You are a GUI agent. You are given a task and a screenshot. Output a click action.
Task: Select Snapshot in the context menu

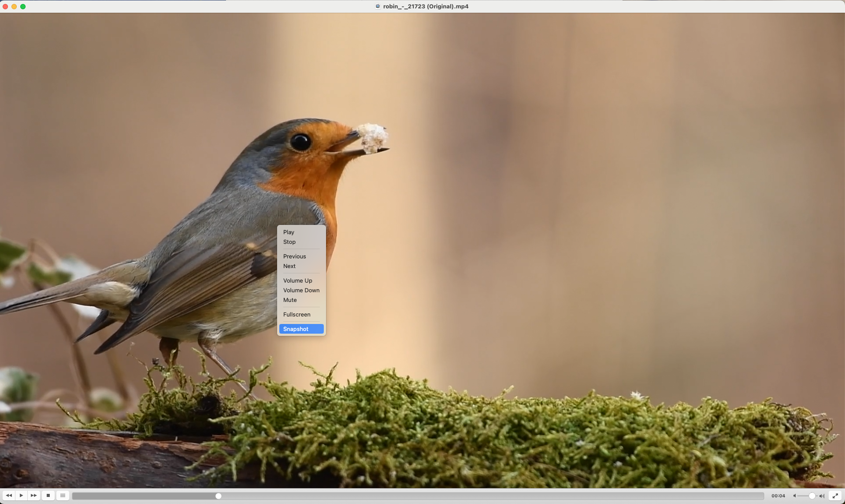(x=296, y=329)
